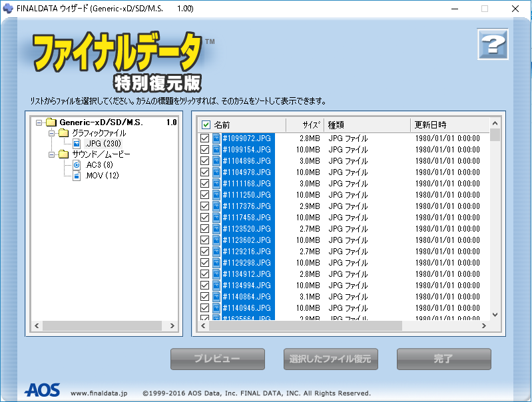Click the Generic-xD/SD/M.S. root folder icon
This screenshot has height=402, width=532.
point(51,122)
